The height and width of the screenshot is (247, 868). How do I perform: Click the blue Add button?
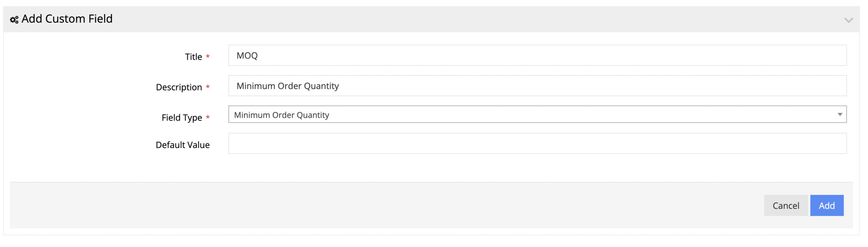coord(827,206)
